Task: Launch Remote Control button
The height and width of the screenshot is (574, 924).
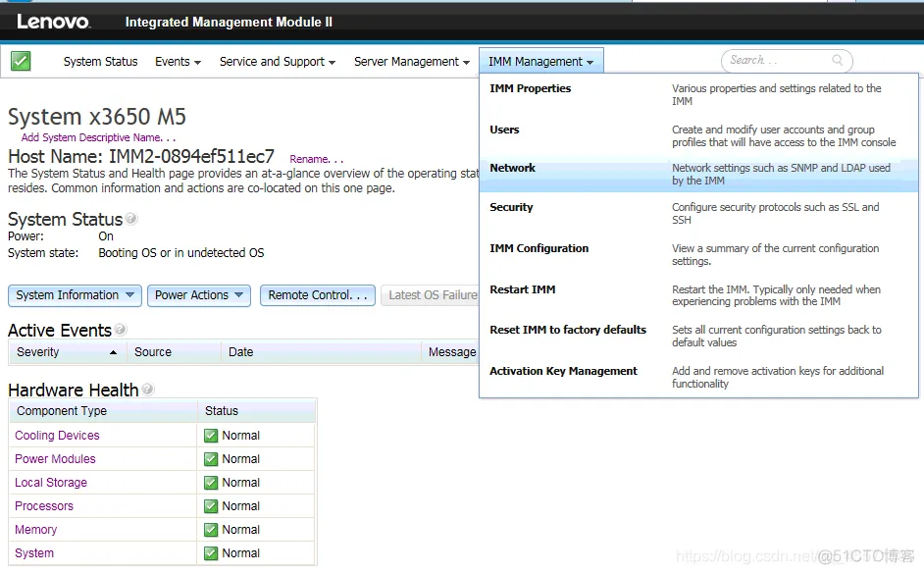Action: click(x=318, y=295)
